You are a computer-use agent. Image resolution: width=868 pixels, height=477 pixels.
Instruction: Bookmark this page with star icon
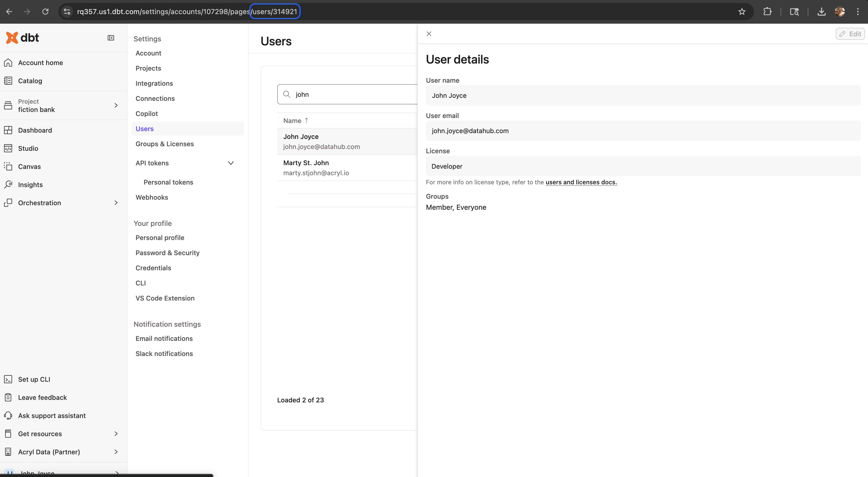742,12
